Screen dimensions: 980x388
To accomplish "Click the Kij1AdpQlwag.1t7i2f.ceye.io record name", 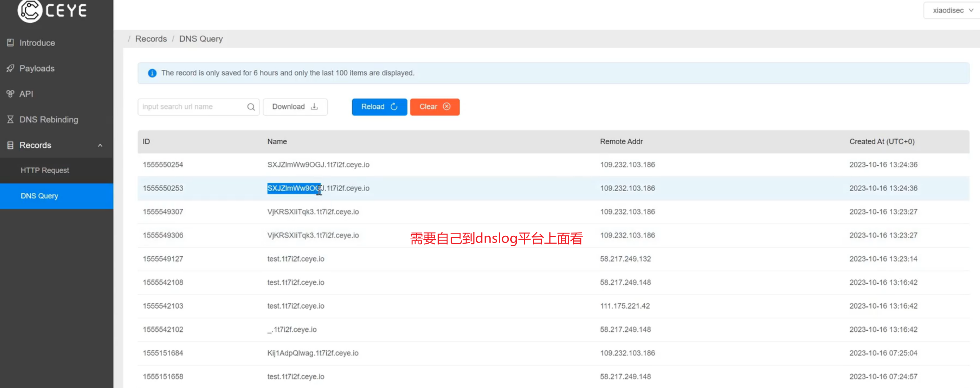I will point(313,353).
